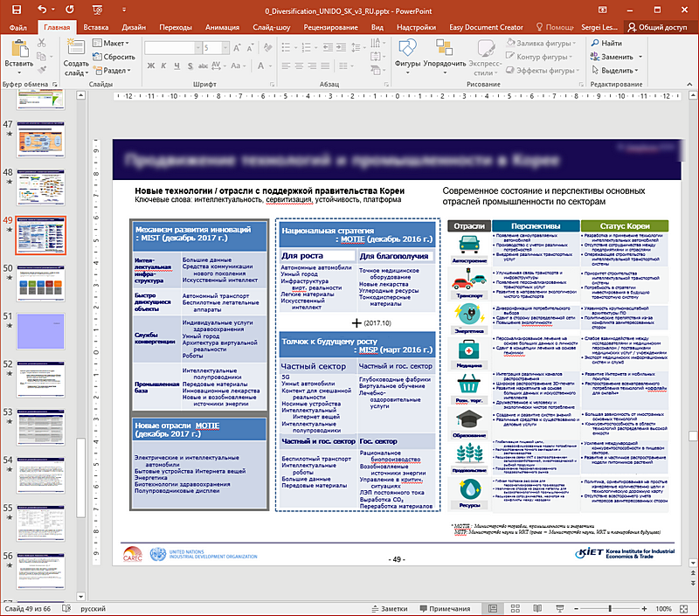Open the Customize Quick Access Toolbar dropdown
The width and height of the screenshot is (699, 616).
click(124, 10)
